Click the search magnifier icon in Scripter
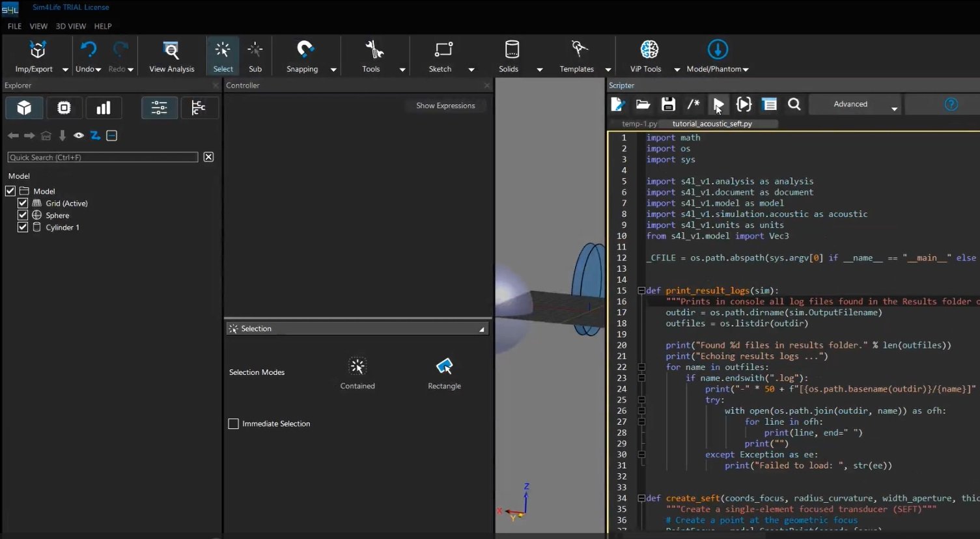 point(794,105)
